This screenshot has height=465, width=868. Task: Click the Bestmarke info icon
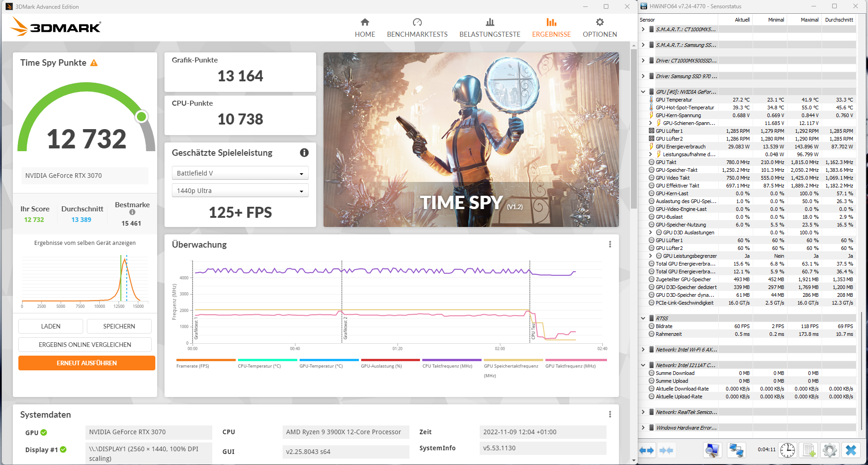point(132,212)
